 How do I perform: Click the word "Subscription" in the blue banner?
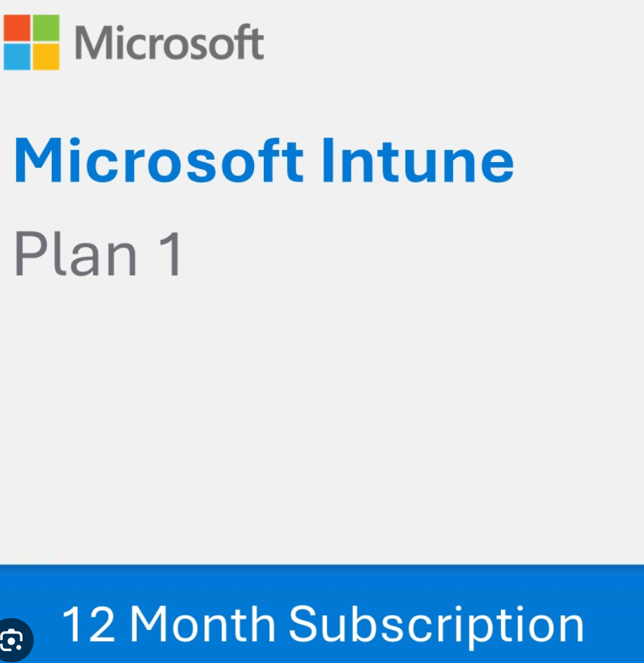tap(436, 624)
